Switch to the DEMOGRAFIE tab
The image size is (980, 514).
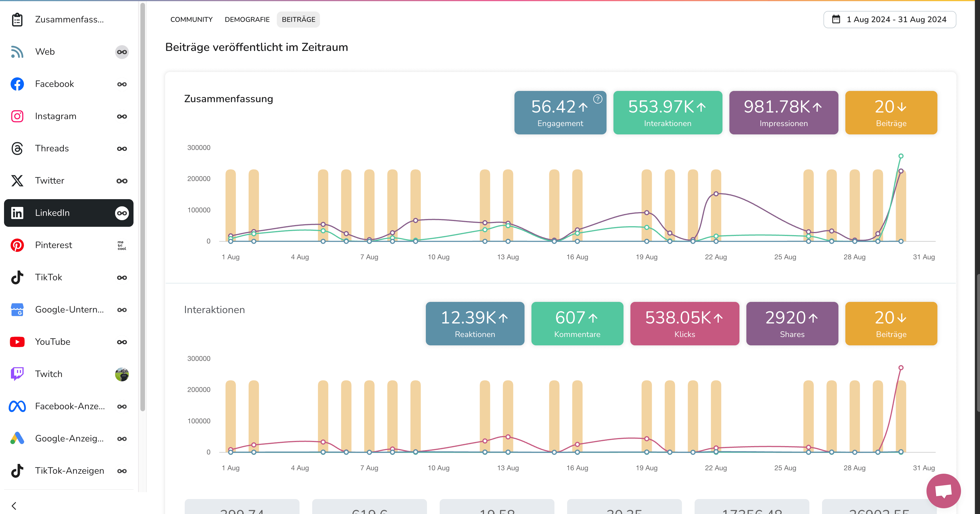coord(247,19)
